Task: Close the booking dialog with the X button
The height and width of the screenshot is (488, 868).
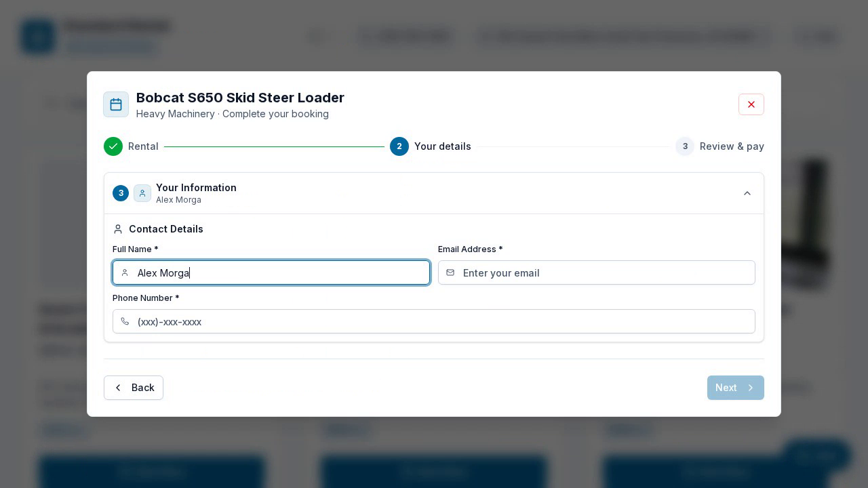Action: tap(751, 104)
